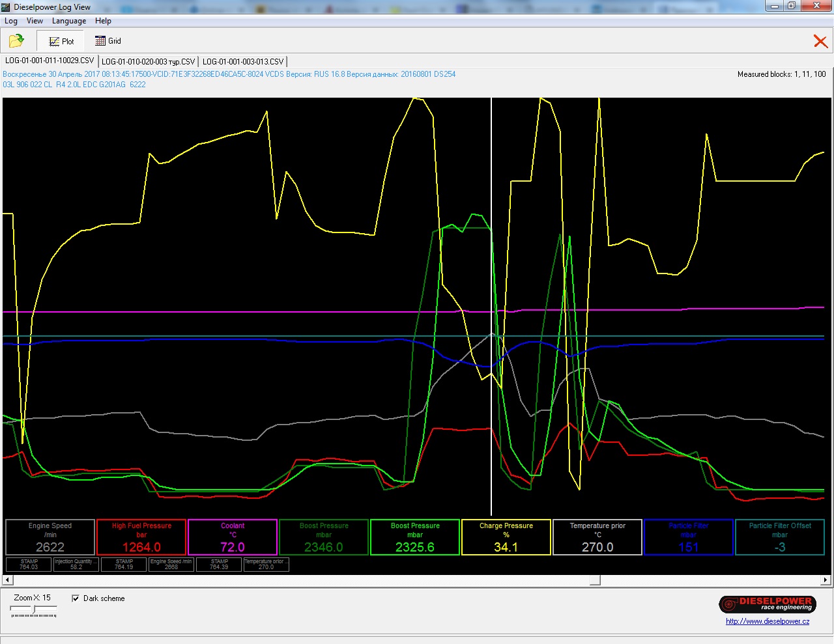Screen dimensions: 834x644
Task: Switch to Plot view in the toolbar
Action: pos(61,41)
